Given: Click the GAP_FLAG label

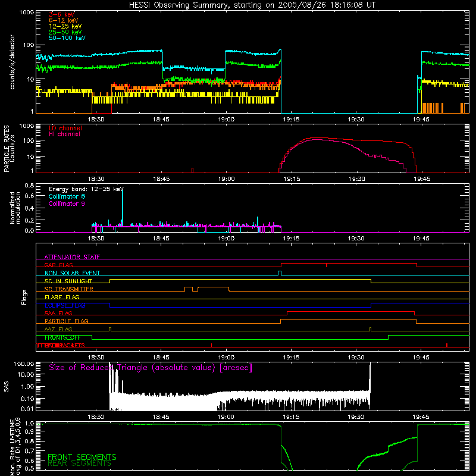Looking at the screenshot, I should (58, 265).
